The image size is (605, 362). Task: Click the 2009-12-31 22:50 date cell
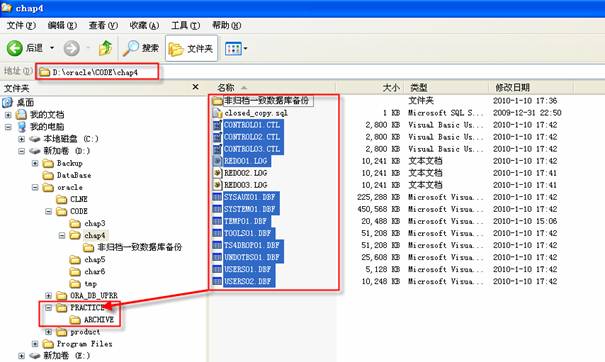pos(527,113)
